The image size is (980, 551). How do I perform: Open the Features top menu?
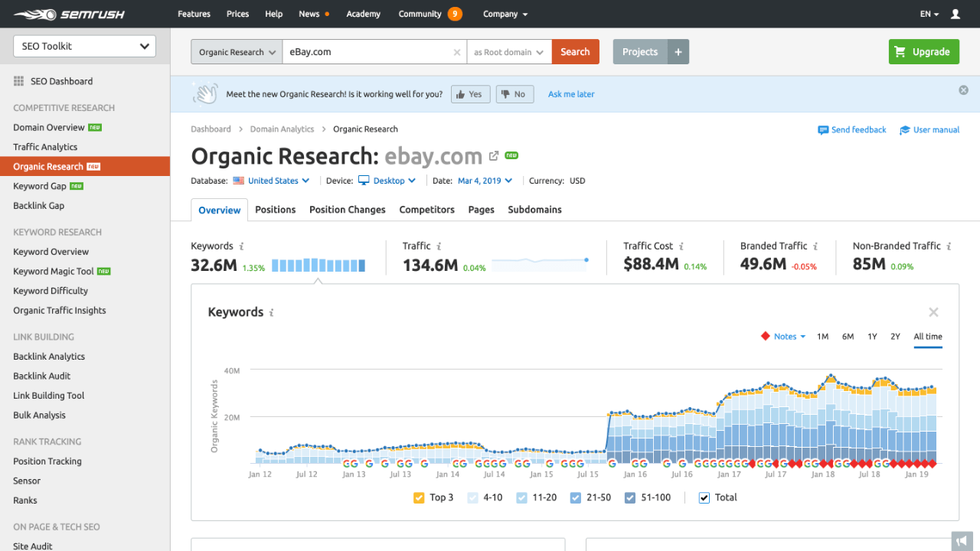tap(194, 14)
